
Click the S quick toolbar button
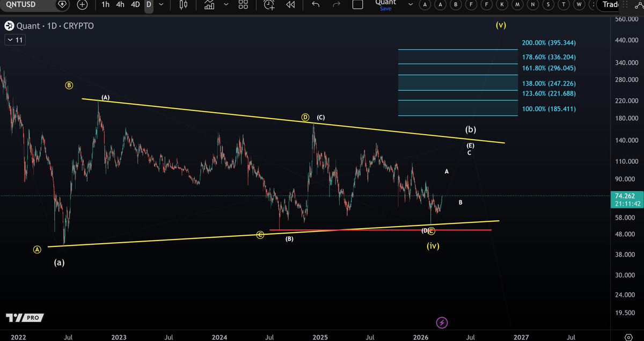548,4
